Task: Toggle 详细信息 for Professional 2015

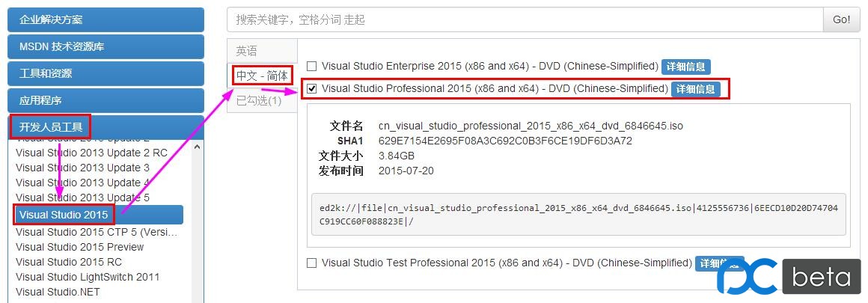Action: tap(696, 89)
